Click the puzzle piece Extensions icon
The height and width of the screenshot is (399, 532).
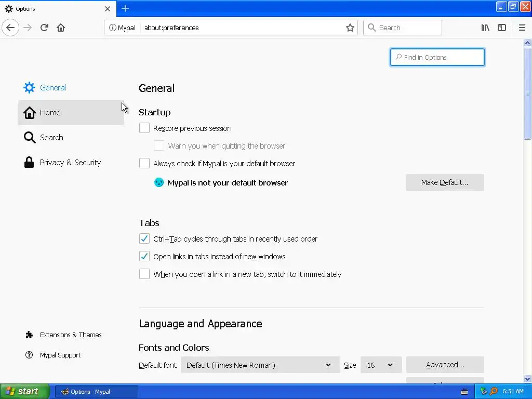point(29,335)
